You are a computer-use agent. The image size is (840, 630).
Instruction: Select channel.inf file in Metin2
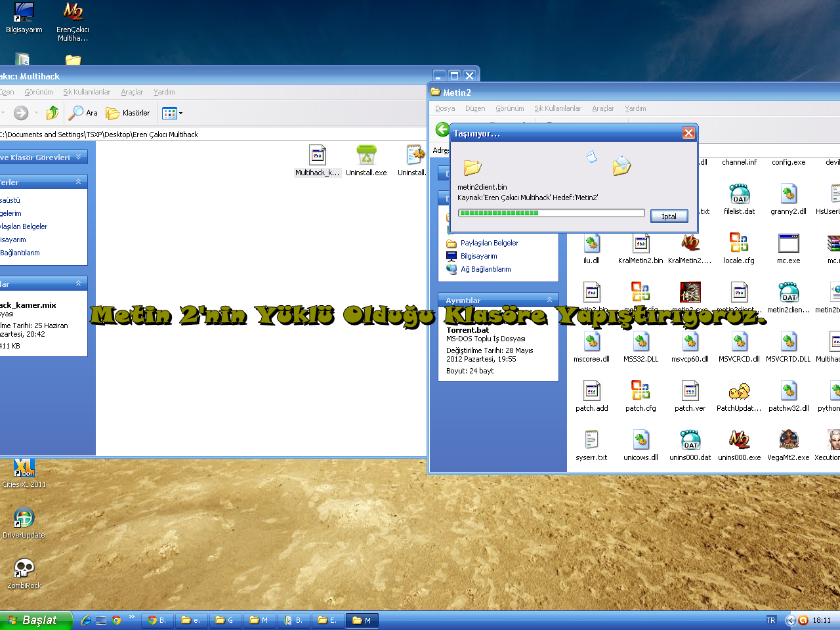coord(739,162)
